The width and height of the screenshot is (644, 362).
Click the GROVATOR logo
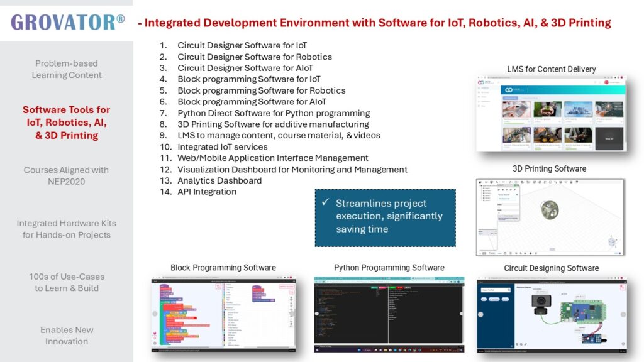(x=67, y=22)
